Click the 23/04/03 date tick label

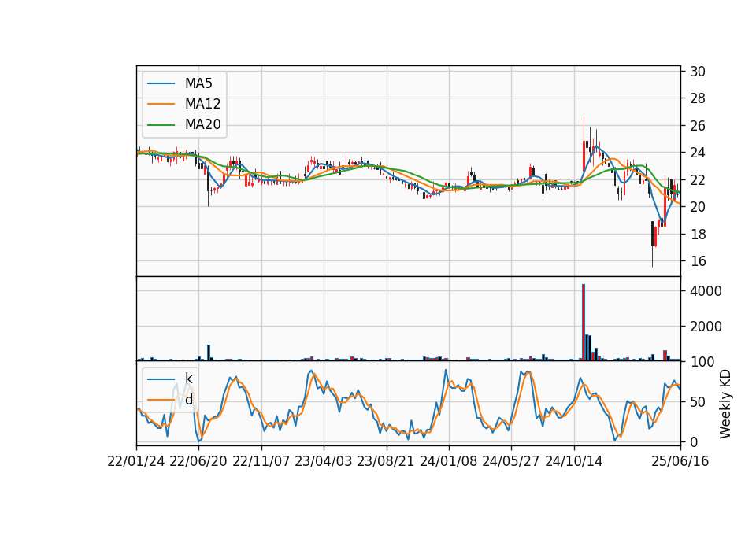(324, 461)
